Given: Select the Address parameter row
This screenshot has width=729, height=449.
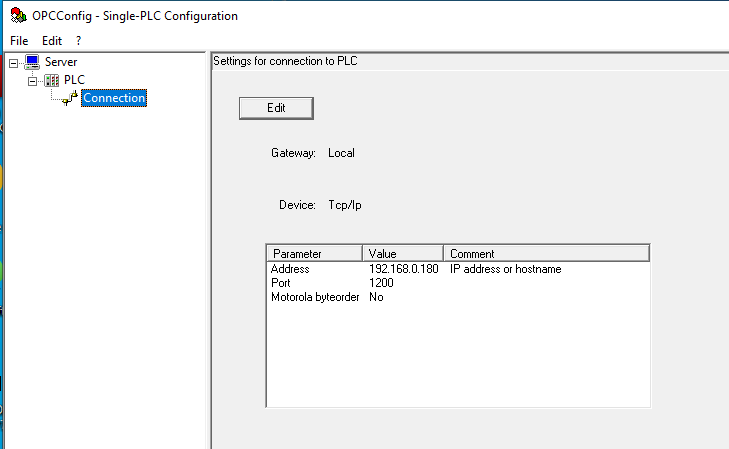Looking at the screenshot, I should pyautogui.click(x=290, y=269).
